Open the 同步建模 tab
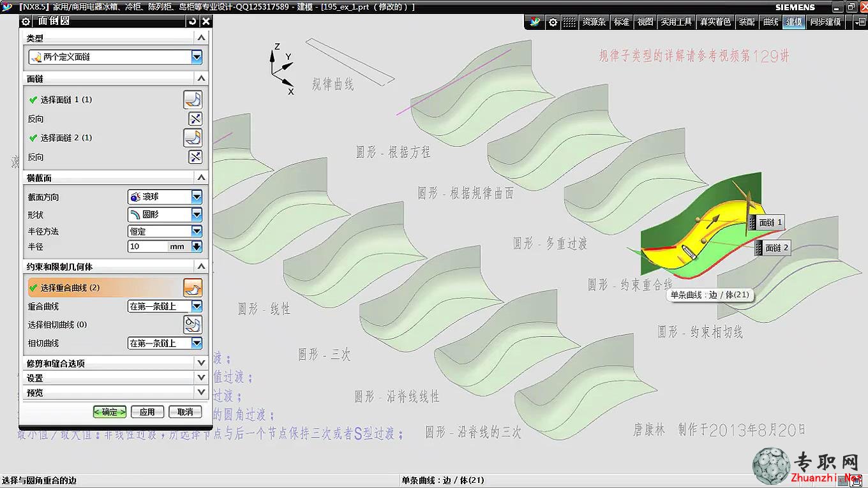Screen dimensions: 868x488 (825, 22)
